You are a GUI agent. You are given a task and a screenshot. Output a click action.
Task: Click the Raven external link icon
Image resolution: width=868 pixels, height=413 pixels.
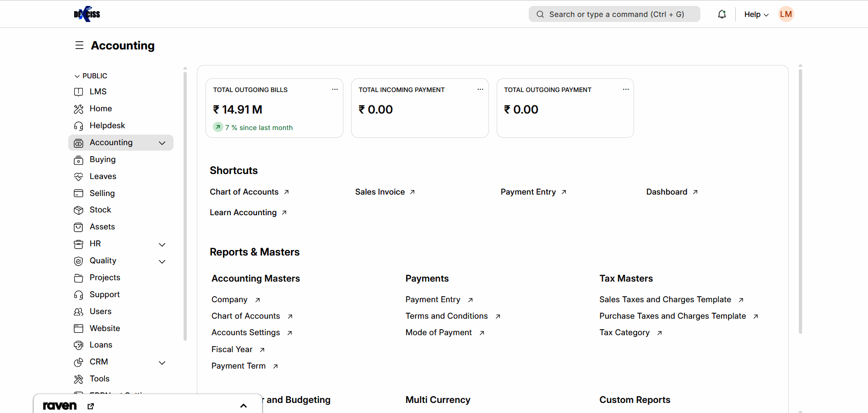click(x=91, y=406)
